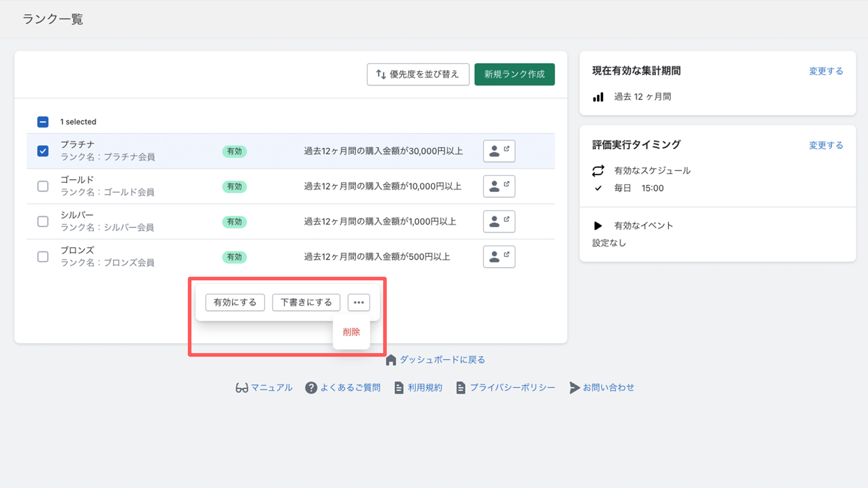868x488 pixels.
Task: Go back via ダッシュボードに戻る link
Action: click(442, 360)
